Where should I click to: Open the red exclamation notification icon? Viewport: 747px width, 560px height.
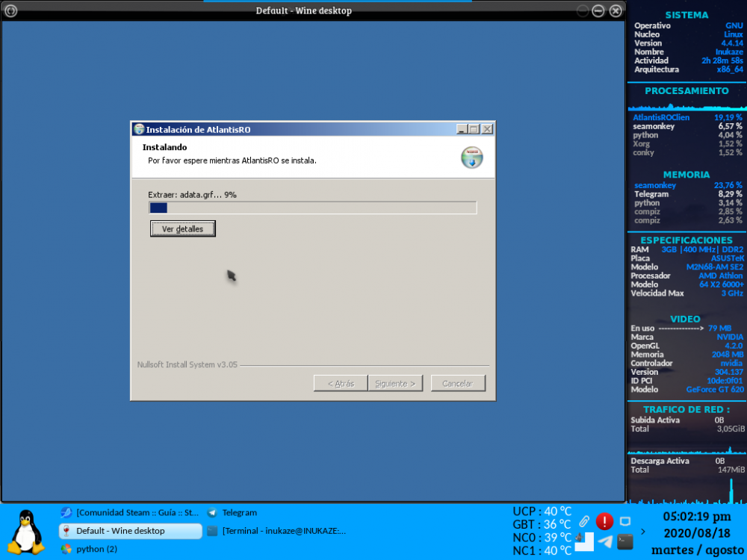point(604,521)
